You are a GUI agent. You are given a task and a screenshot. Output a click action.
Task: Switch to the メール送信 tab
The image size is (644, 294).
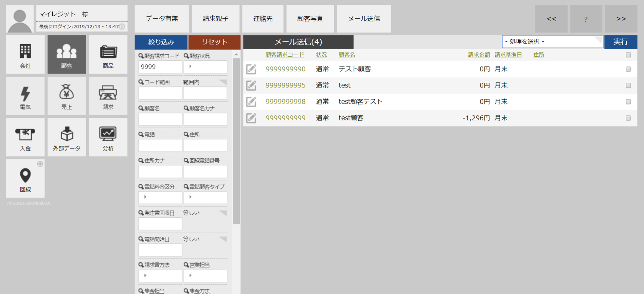(x=364, y=19)
